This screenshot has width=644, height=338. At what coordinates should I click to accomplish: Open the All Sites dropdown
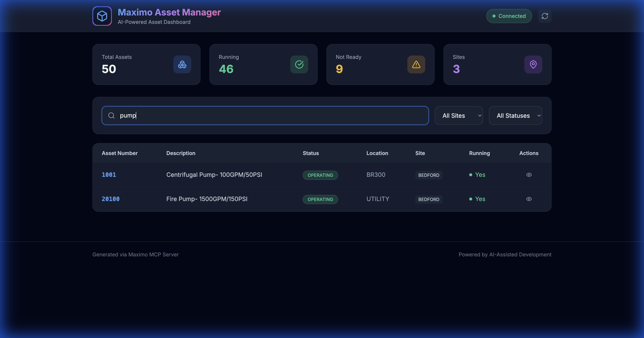(x=459, y=115)
